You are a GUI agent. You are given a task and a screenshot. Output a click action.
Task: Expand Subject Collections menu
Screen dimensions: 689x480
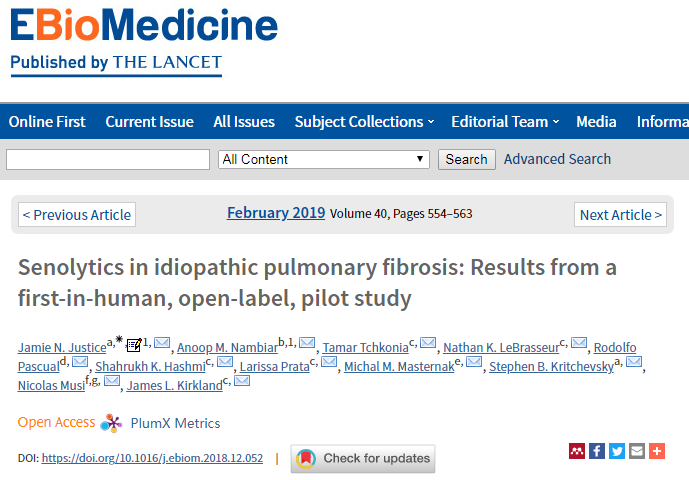click(x=364, y=122)
